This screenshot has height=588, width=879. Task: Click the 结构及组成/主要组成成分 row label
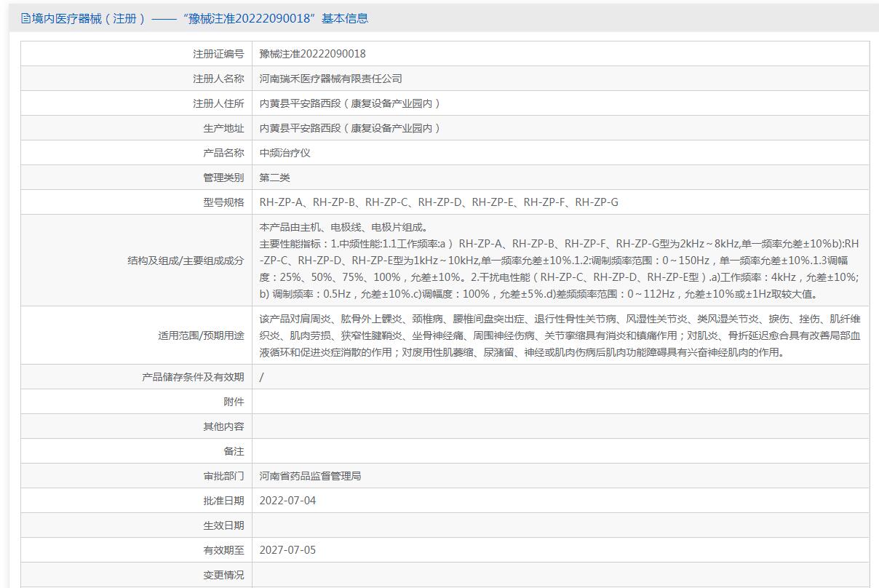click(x=186, y=261)
